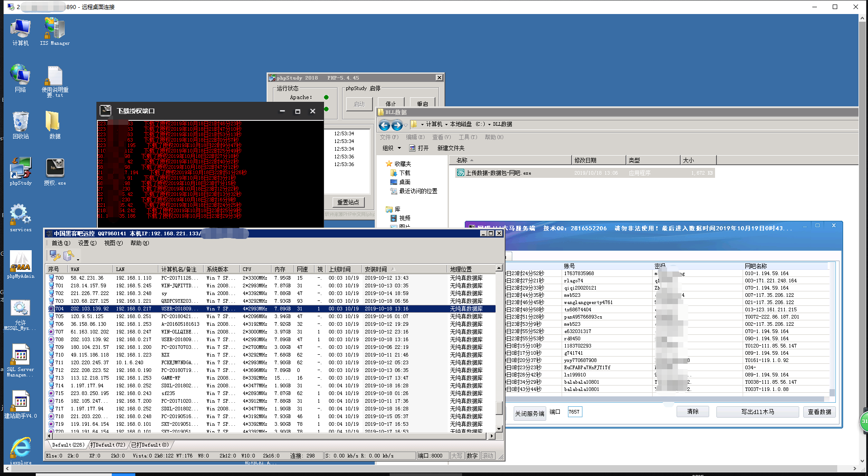Click 新建文件夹 in explorer toolbar
Screen dimensions: 868x476
pos(451,148)
